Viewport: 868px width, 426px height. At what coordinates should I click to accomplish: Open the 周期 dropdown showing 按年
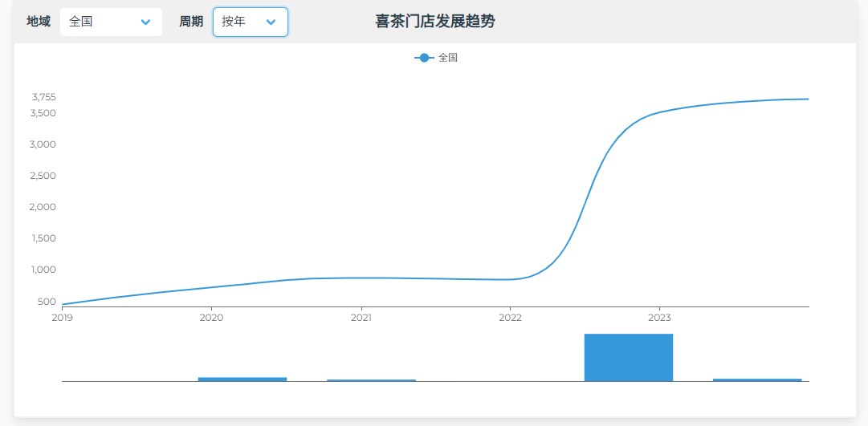click(251, 22)
